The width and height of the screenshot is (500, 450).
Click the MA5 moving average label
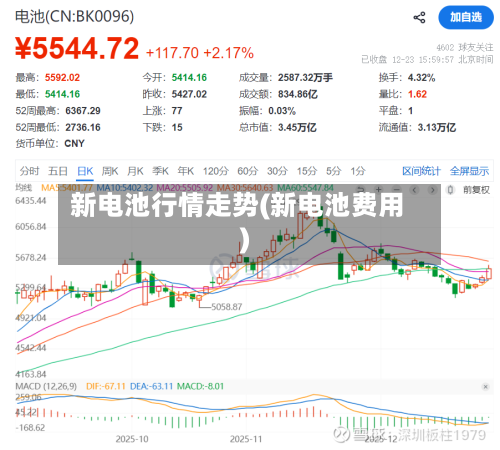point(66,188)
